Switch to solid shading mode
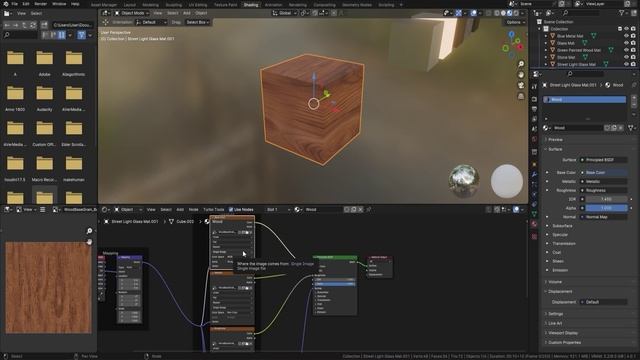Screen dimensions: 640x360 pos(503,13)
